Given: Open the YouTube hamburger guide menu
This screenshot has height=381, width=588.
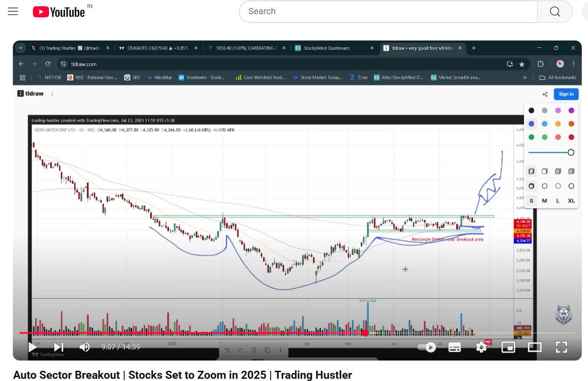Looking at the screenshot, I should coord(13,12).
